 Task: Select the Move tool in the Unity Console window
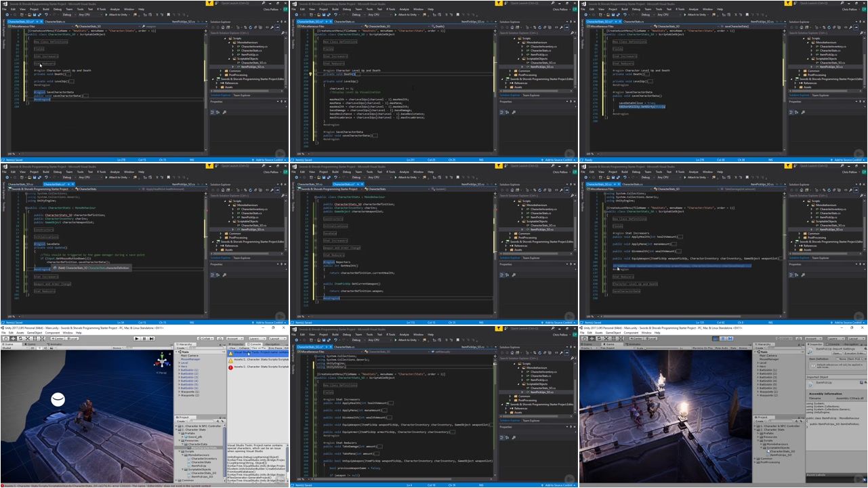click(13, 338)
